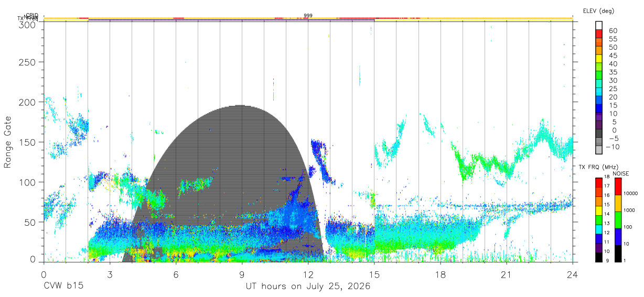Select the 'CVW b15' radar label
The width and height of the screenshot is (644, 297).
[63, 287]
